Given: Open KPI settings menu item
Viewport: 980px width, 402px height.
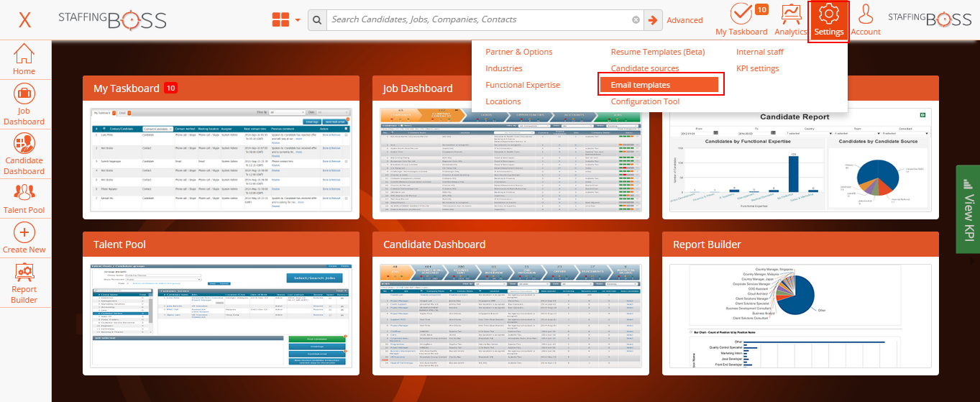Looking at the screenshot, I should [x=758, y=68].
